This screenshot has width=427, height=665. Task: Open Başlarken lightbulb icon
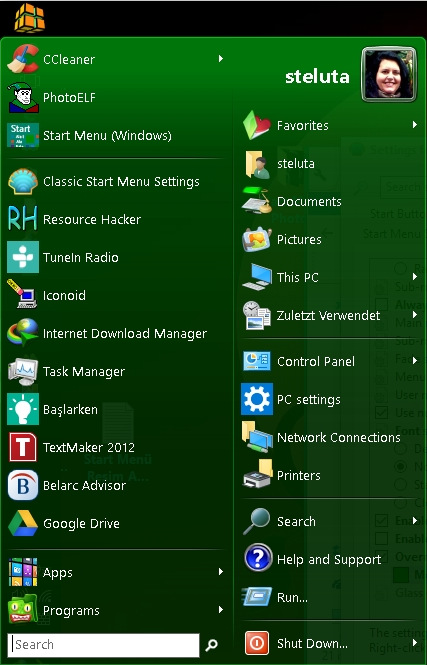[23, 409]
